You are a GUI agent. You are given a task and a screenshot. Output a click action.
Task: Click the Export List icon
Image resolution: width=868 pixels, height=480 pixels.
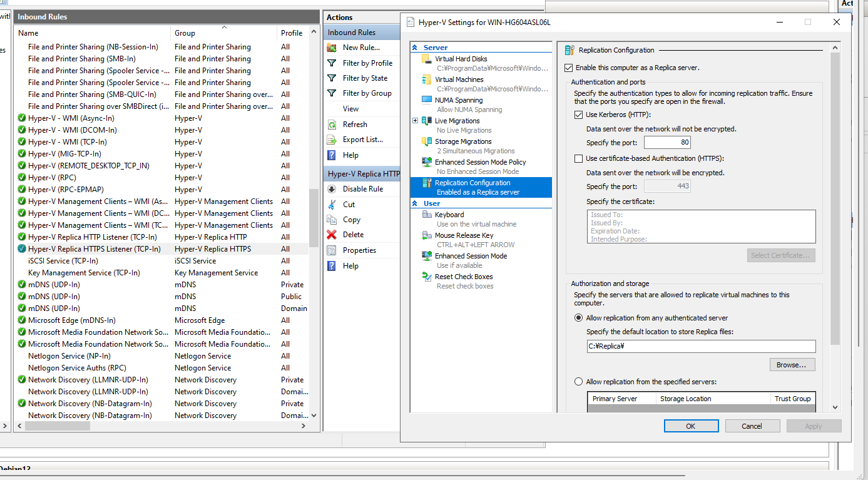[x=332, y=140]
